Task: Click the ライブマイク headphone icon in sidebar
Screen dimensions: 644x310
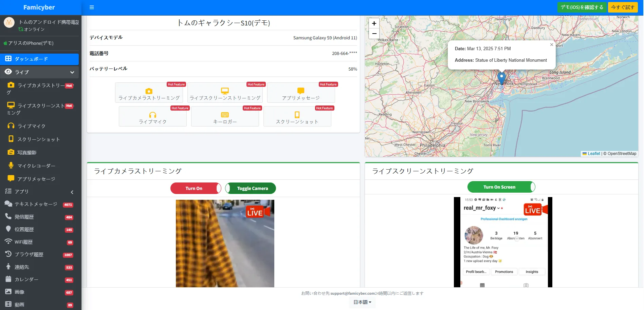Action: (x=11, y=126)
